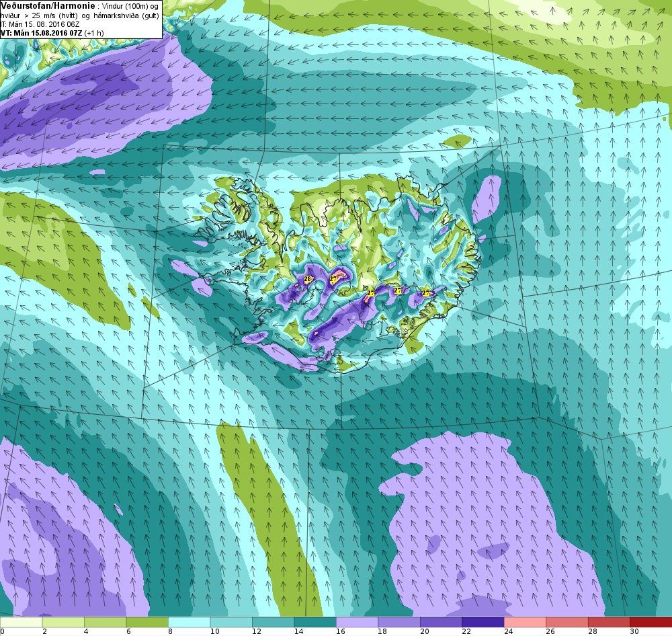672x636 pixels.
Task: Click the legend scale number 16
Action: coord(341,631)
